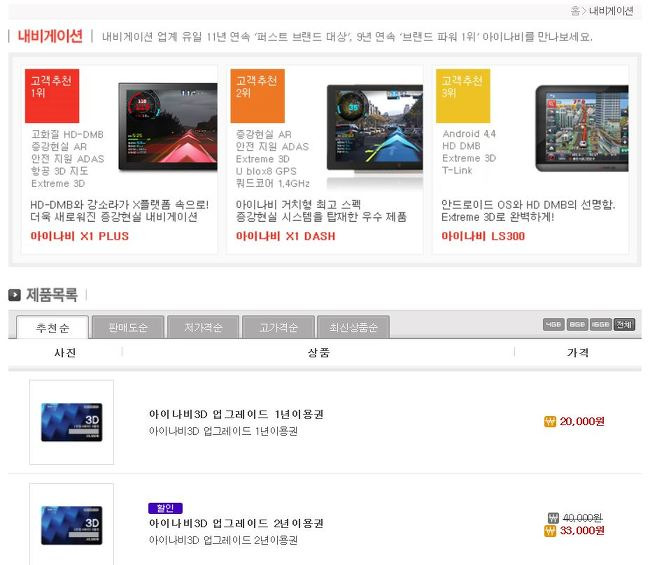Screen dimensions: 650x565
Task: Go to 홈 in breadcrumb
Action: tap(575, 11)
